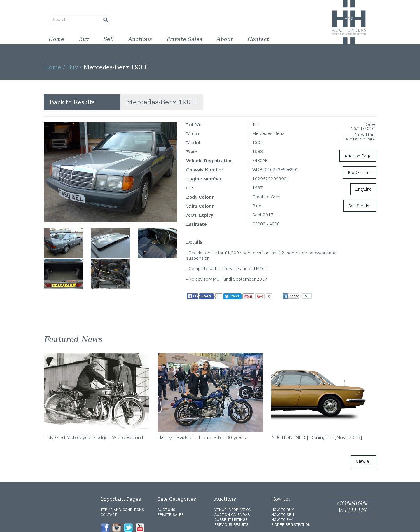Open the Harley Davidson news image
The height and width of the screenshot is (532, 420).
tap(210, 392)
